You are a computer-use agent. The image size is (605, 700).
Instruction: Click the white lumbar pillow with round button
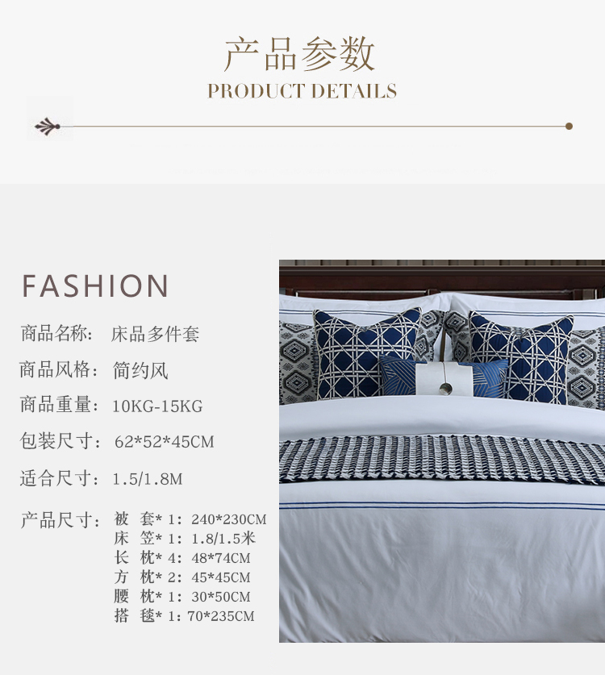click(x=444, y=378)
